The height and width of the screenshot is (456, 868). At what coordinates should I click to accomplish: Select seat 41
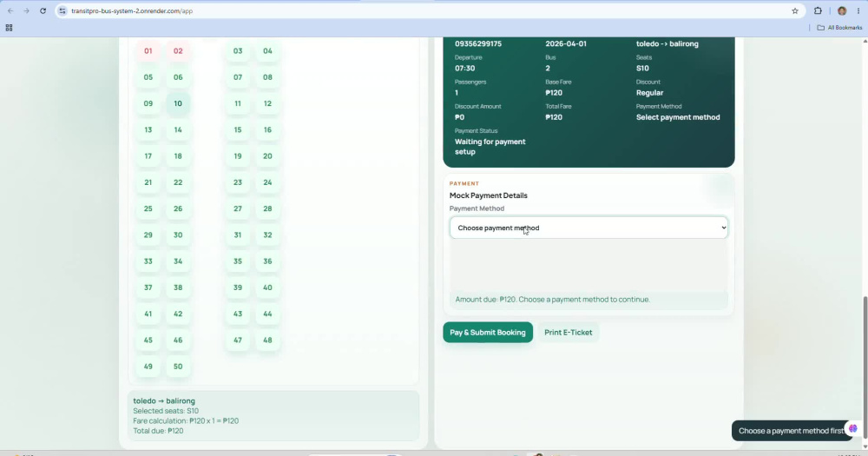pos(148,314)
